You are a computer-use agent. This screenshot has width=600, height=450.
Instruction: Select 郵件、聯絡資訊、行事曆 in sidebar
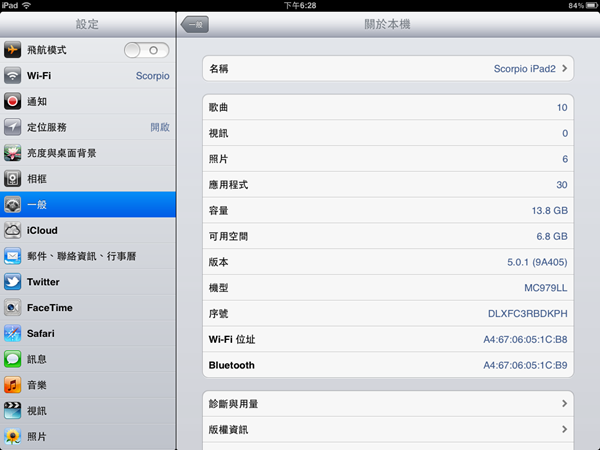(x=88, y=256)
